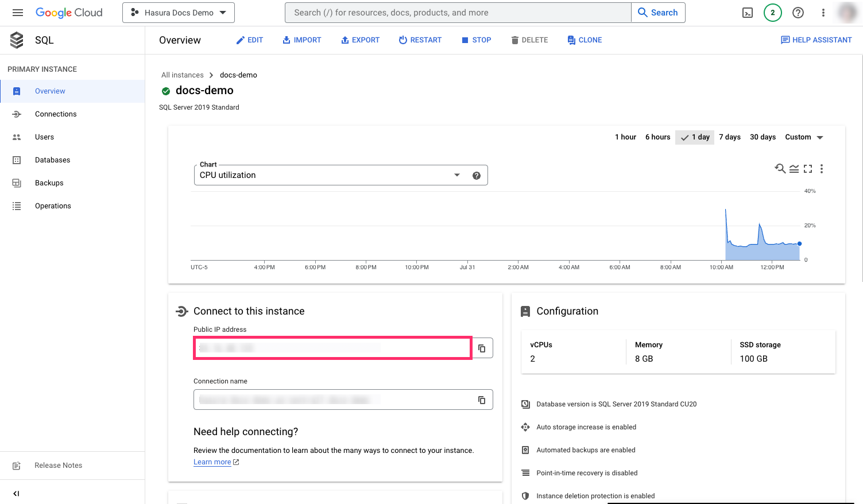The image size is (863, 504).
Task: Open the Custom time range dropdown
Action: [804, 137]
